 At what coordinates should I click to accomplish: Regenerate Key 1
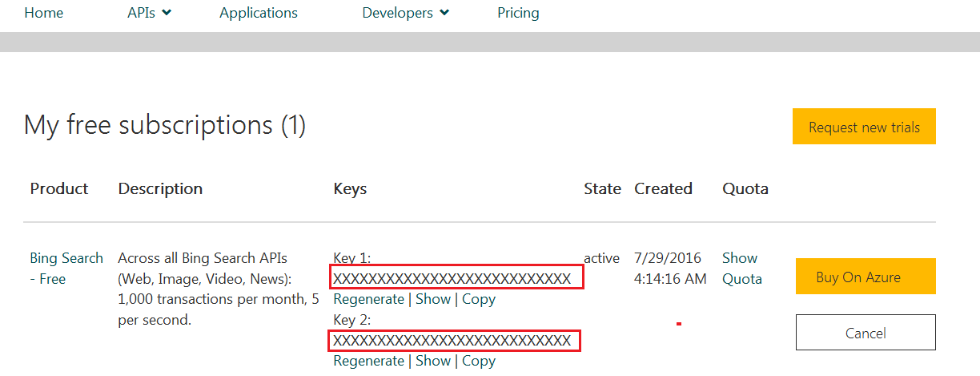pyautogui.click(x=368, y=299)
